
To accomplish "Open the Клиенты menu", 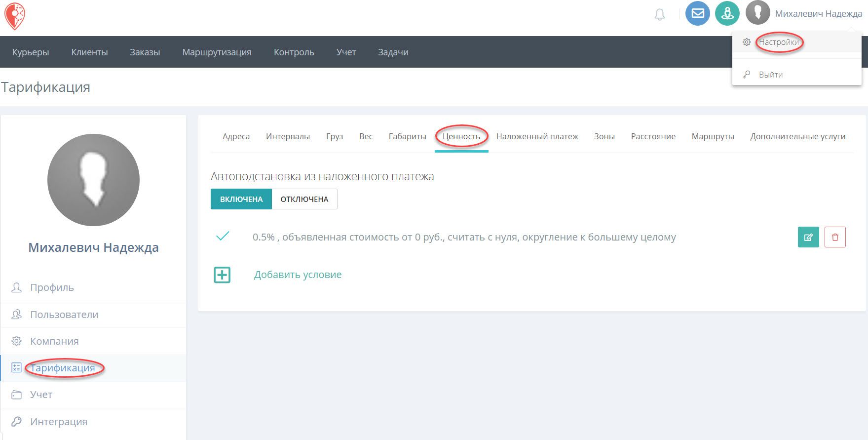I will pyautogui.click(x=89, y=52).
